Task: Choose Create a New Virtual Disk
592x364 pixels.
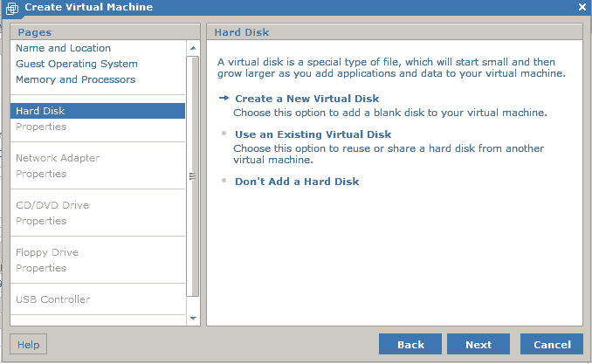Action: point(307,99)
